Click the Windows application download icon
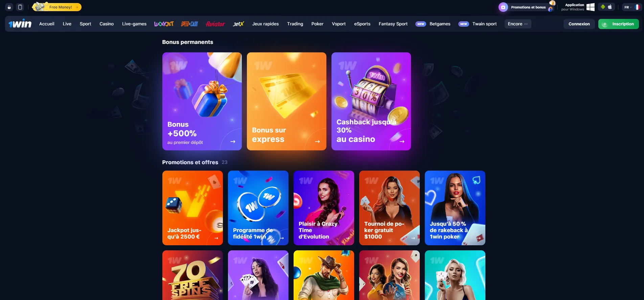 pyautogui.click(x=591, y=7)
